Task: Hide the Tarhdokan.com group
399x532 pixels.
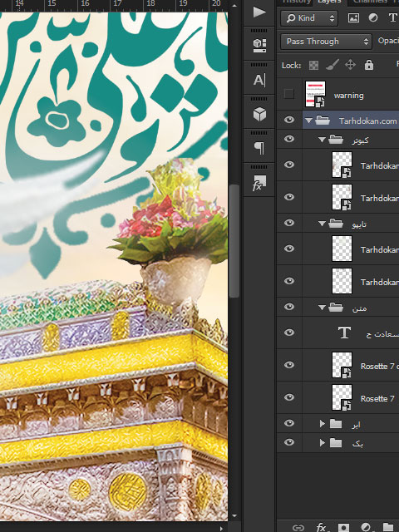Action: tap(289, 120)
